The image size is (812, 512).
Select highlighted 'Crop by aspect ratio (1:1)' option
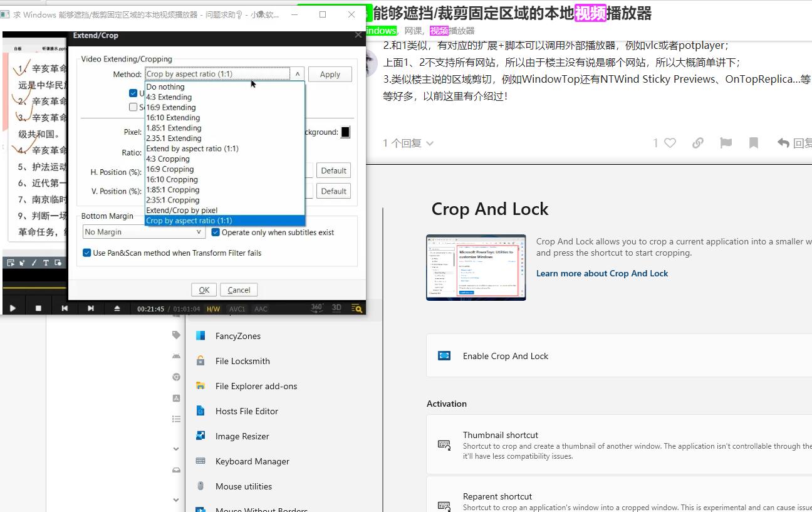tap(225, 221)
